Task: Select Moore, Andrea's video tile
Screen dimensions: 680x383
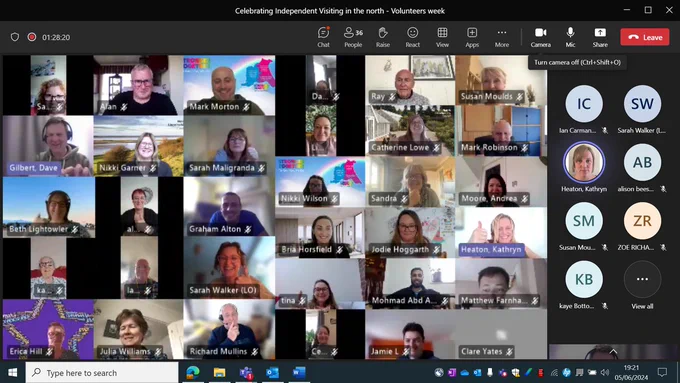Action: coord(501,182)
